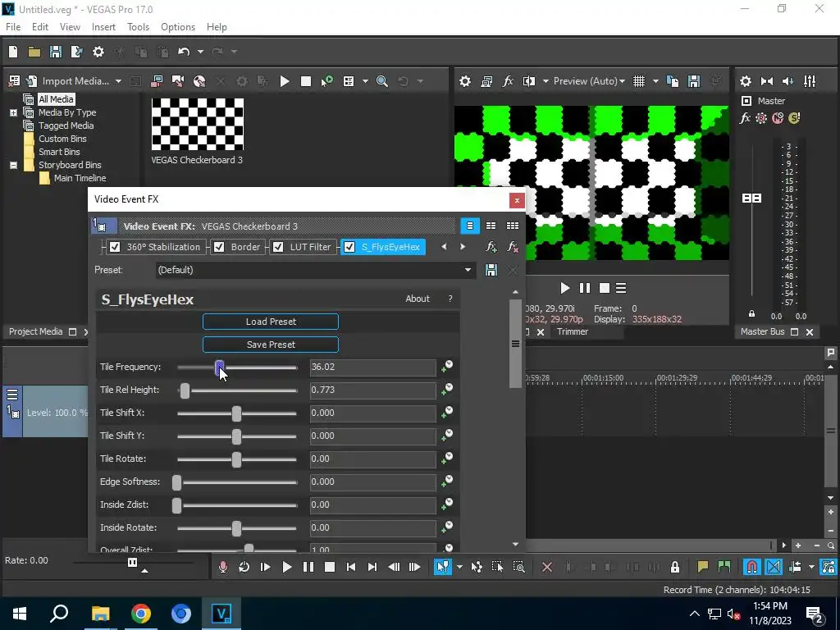
Task: Select the VEGAS Checkerboard 3 thumbnail
Action: pyautogui.click(x=197, y=125)
